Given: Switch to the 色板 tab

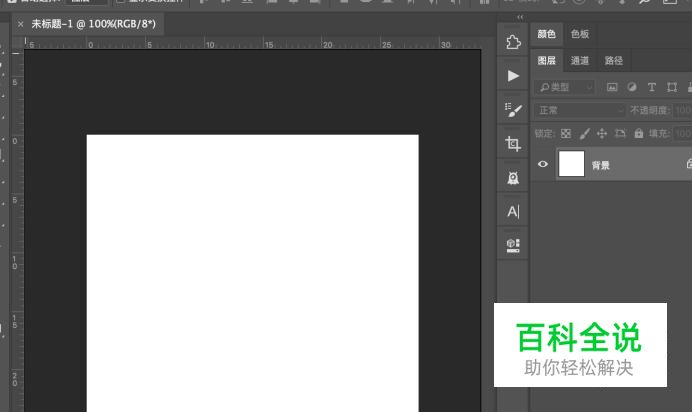Looking at the screenshot, I should click(579, 34).
